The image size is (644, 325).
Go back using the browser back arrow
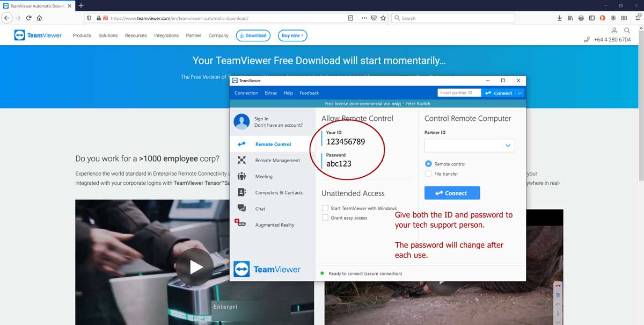tap(7, 18)
